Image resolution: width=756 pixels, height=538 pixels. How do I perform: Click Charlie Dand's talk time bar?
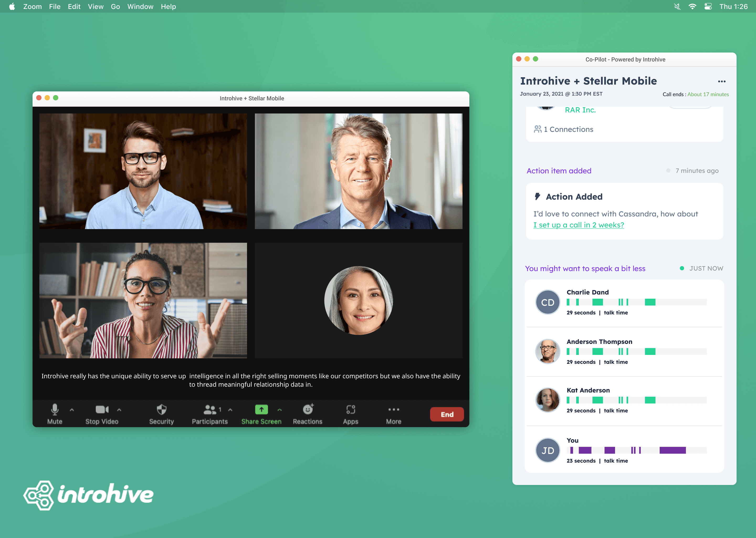[636, 302]
